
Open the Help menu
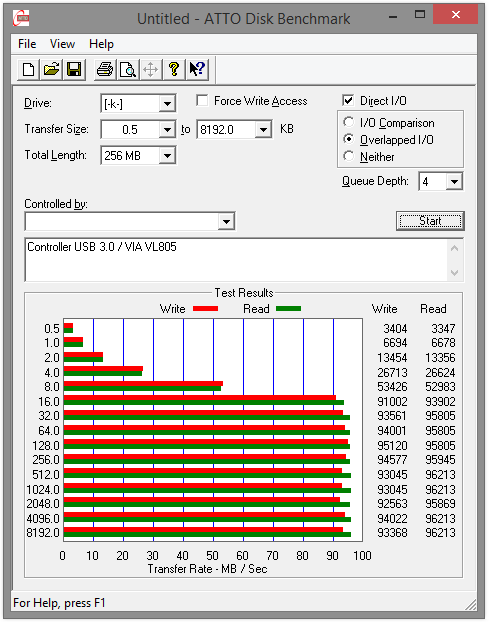[102, 44]
